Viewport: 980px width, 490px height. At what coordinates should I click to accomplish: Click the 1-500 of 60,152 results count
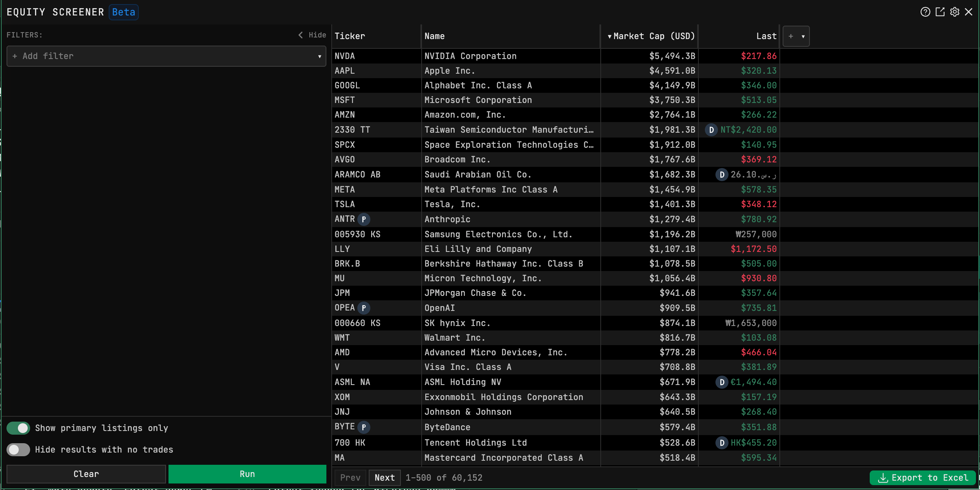(444, 478)
